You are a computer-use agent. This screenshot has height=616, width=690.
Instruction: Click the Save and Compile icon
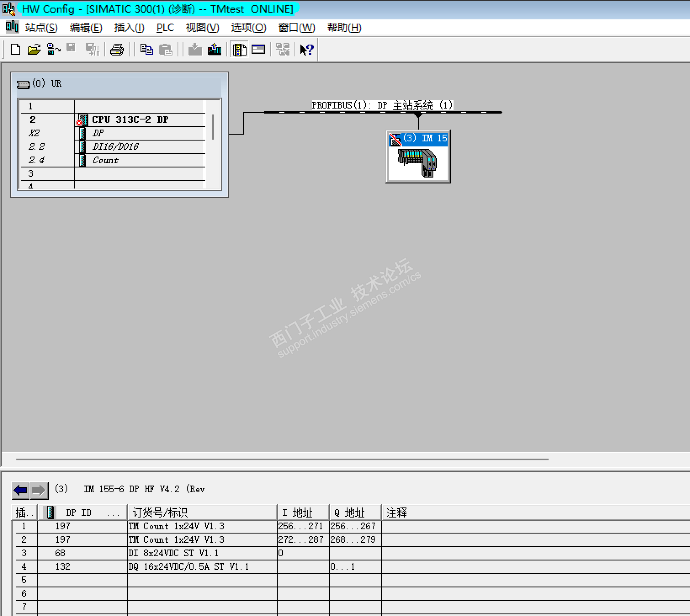[92, 50]
